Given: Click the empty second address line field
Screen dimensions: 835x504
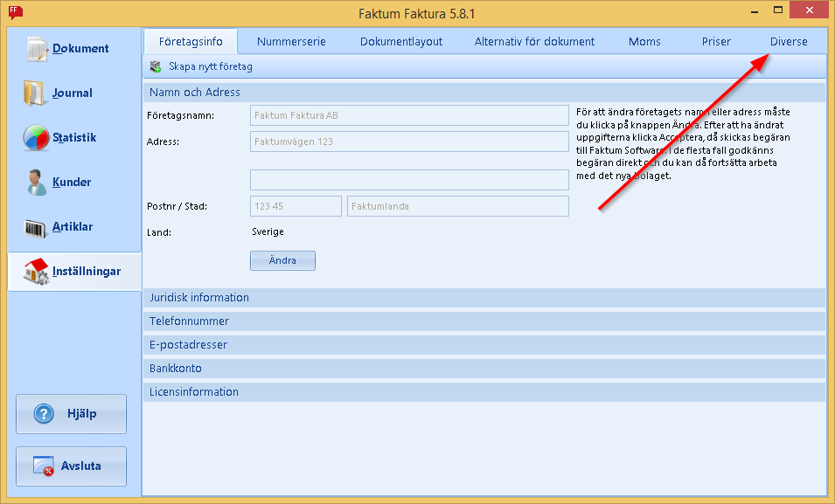Looking at the screenshot, I should click(409, 180).
